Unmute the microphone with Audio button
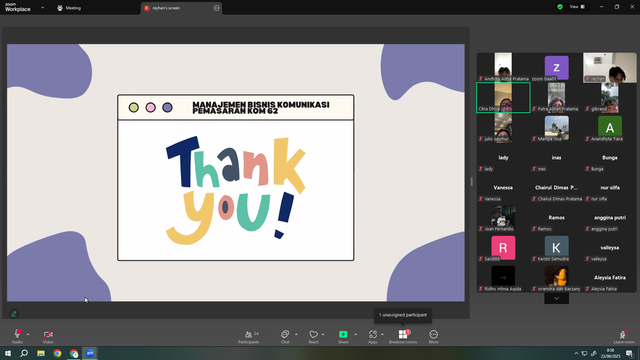The height and width of the screenshot is (360, 640). click(x=17, y=337)
